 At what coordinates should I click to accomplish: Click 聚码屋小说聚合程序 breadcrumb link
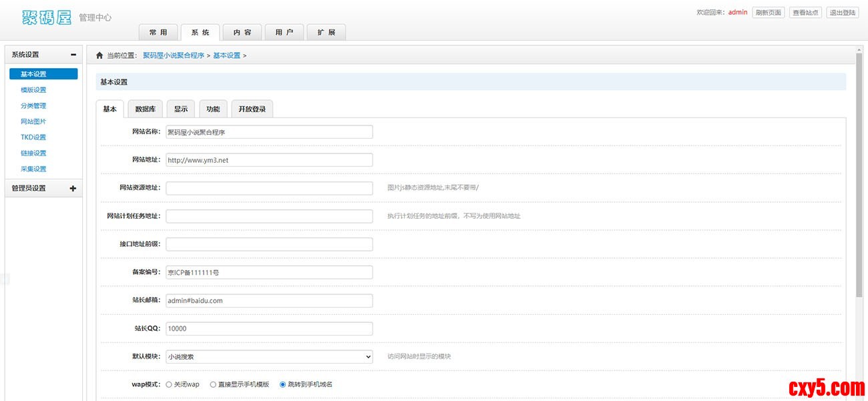point(174,55)
